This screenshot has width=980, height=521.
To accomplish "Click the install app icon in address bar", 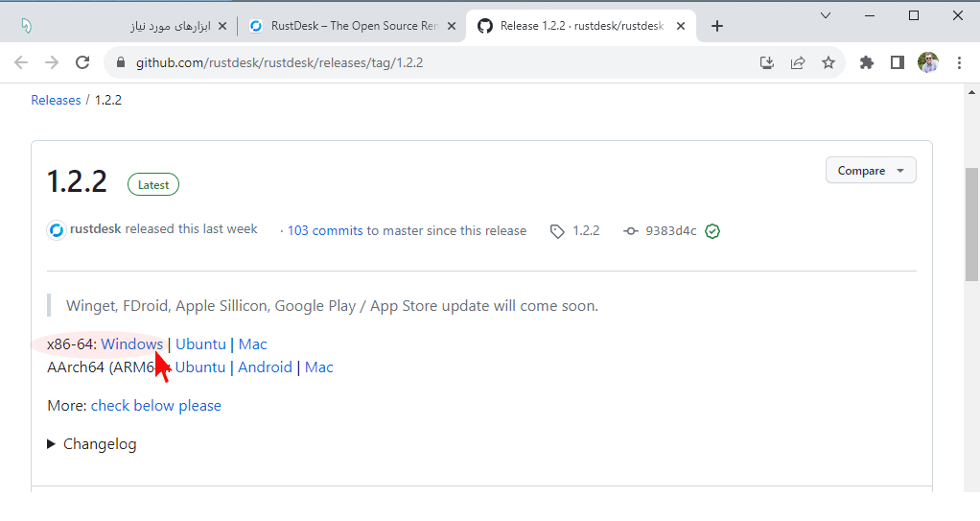I will click(767, 62).
